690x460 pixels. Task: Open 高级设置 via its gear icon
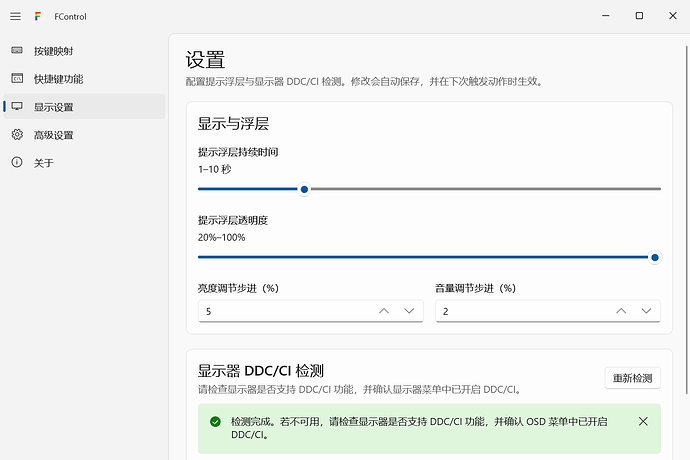coord(17,134)
